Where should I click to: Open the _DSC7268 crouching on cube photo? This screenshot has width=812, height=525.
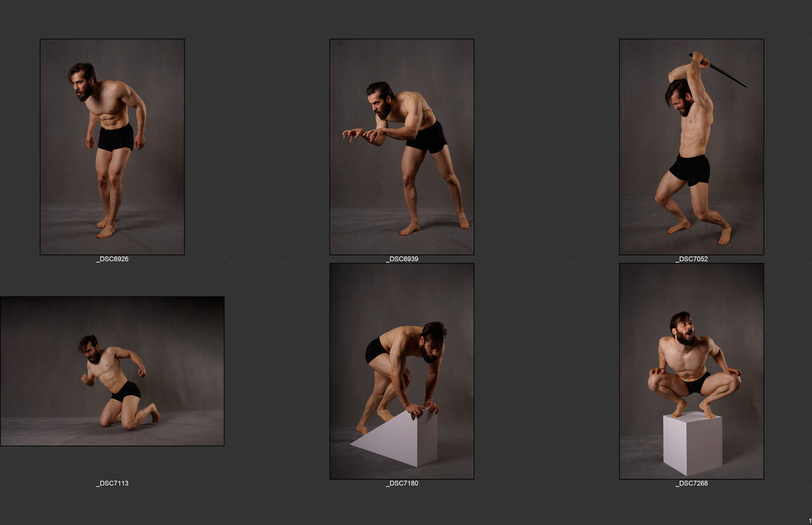[x=691, y=371]
